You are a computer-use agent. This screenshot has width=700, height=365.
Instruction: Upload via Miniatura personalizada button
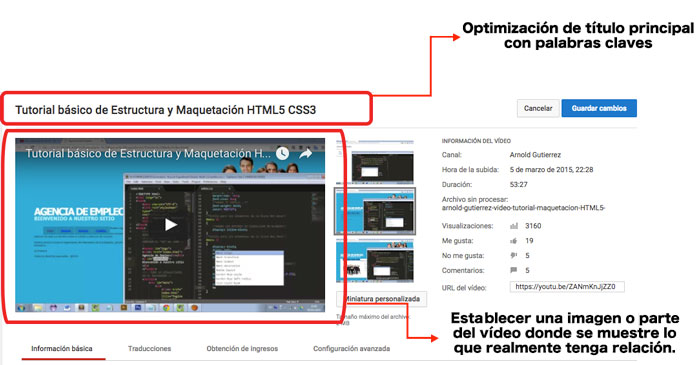382,299
